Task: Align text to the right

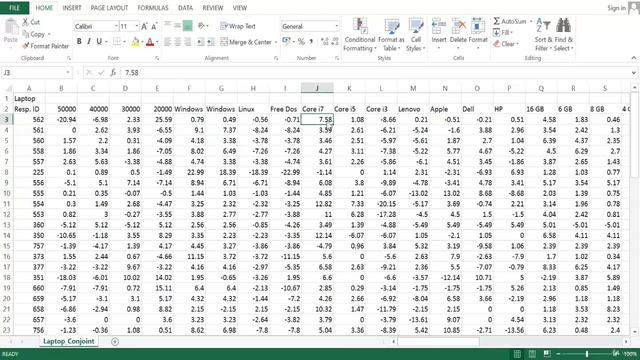Action: point(187,42)
